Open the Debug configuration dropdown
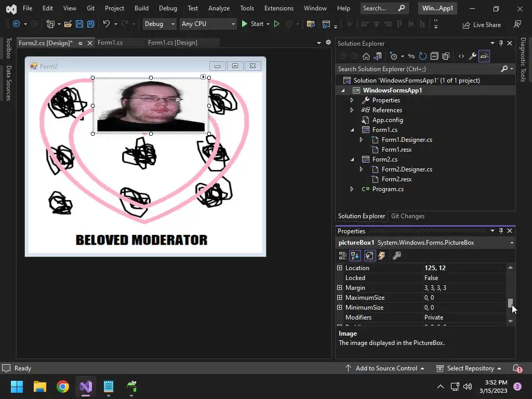Image resolution: width=532 pixels, height=399 pixels. 159,24
